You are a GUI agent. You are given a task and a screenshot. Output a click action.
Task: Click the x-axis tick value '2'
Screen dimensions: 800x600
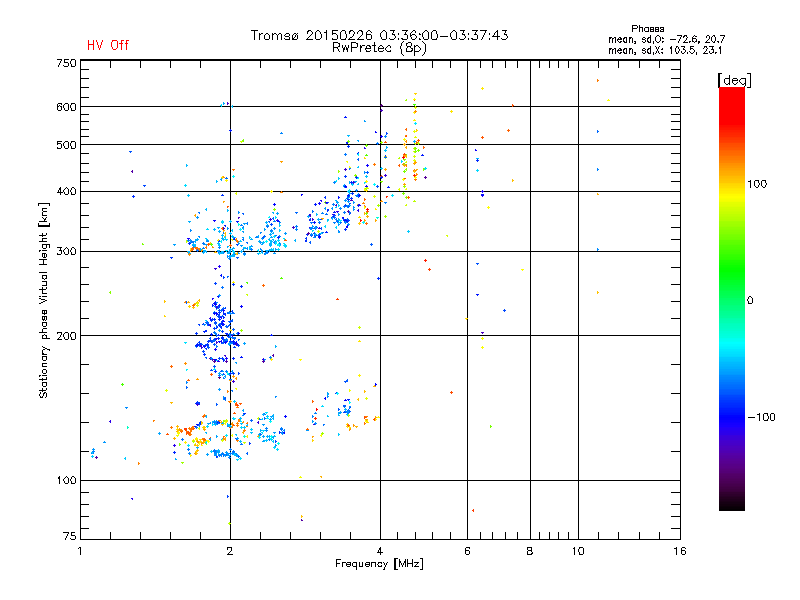pos(230,551)
